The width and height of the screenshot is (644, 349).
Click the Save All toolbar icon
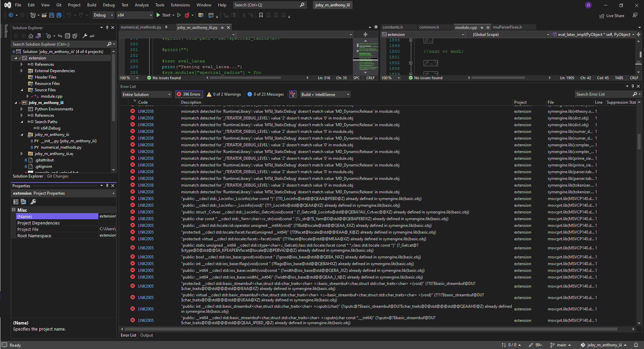tap(59, 15)
